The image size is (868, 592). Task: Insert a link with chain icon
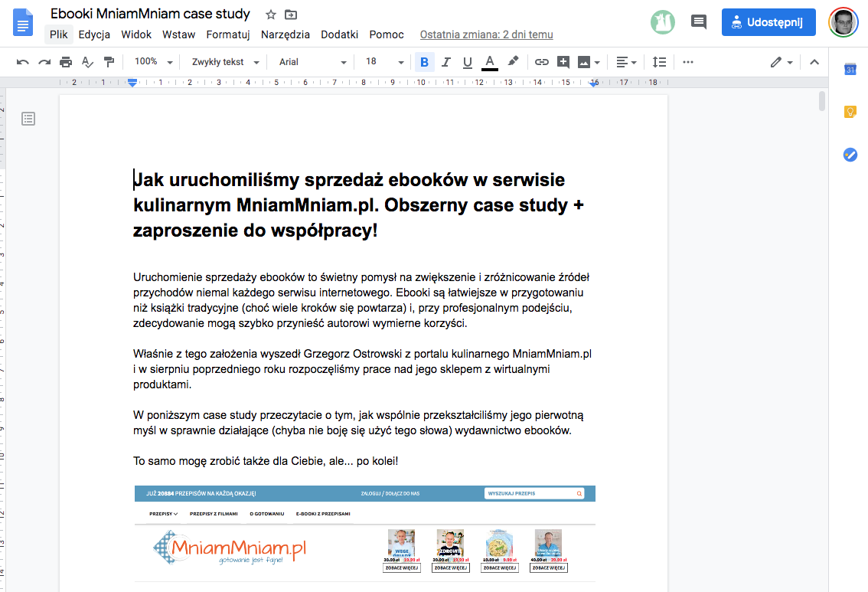541,62
